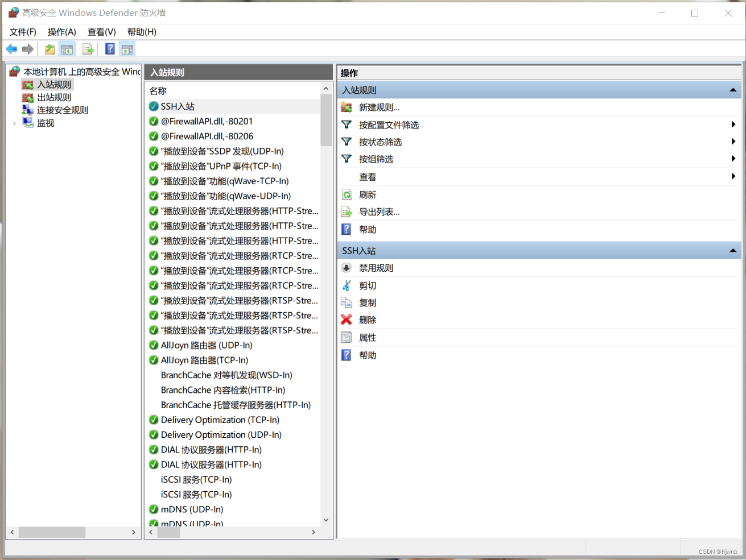This screenshot has height=560, width=746.
Task: Open the 帮助(H) menu
Action: coord(142,32)
